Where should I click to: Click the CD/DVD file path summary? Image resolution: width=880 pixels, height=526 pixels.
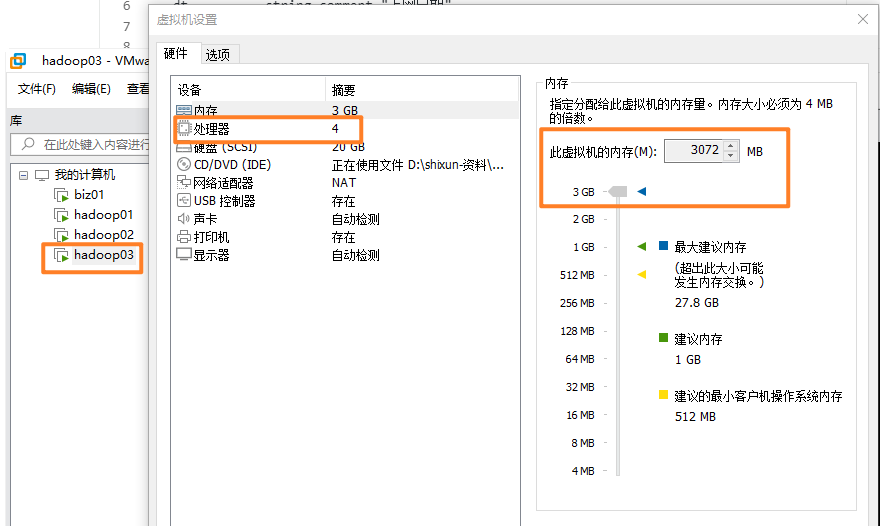[418, 165]
